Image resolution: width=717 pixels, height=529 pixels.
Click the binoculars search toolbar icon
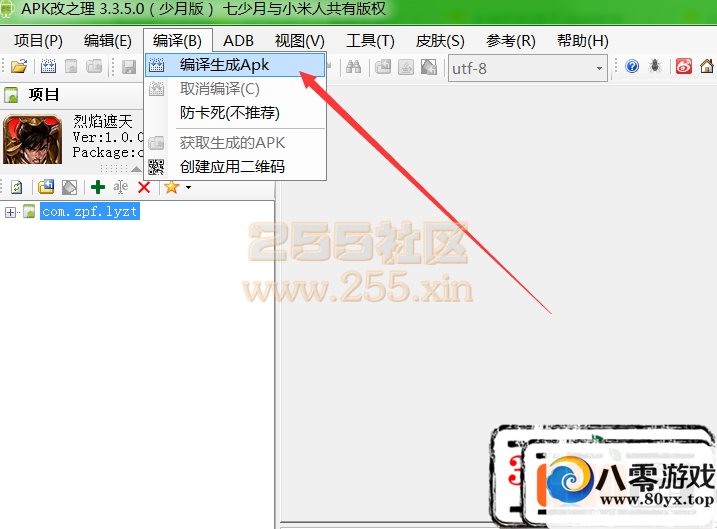coord(353,67)
